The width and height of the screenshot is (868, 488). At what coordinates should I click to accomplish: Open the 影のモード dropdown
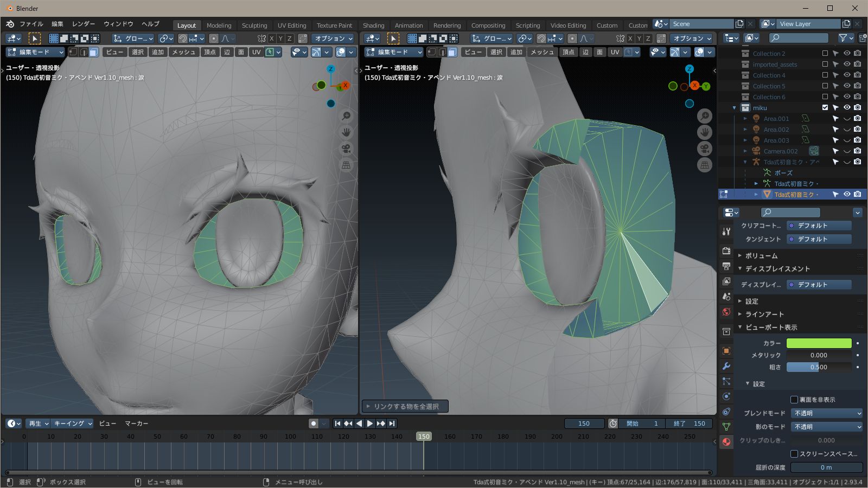826,427
